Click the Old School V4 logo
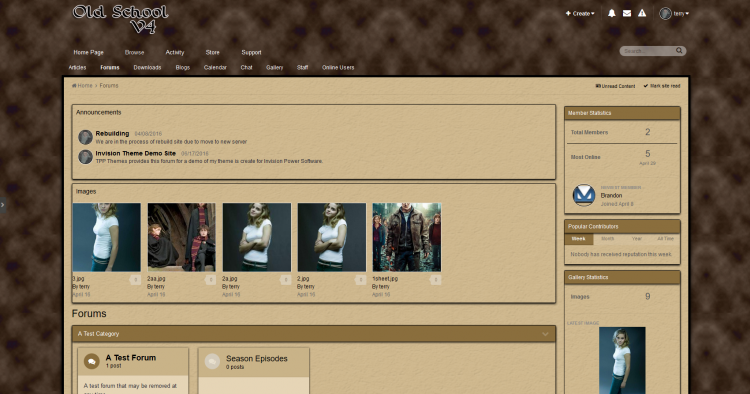 (x=121, y=19)
